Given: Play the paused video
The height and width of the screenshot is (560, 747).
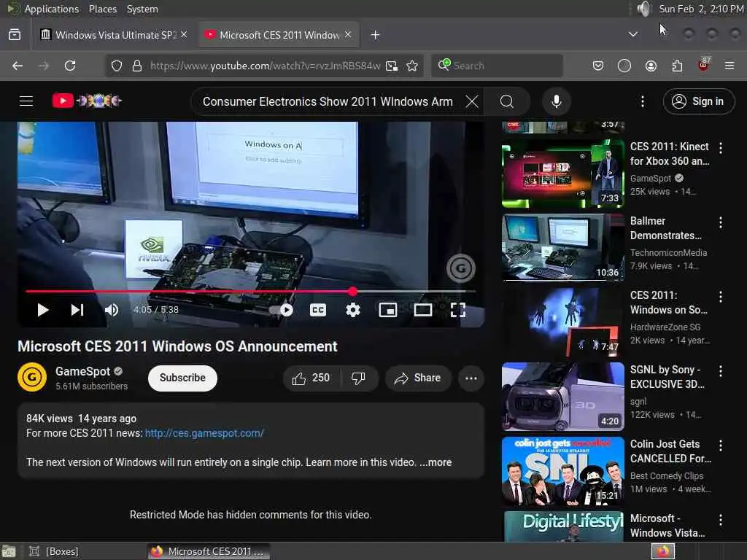Looking at the screenshot, I should click(x=43, y=310).
